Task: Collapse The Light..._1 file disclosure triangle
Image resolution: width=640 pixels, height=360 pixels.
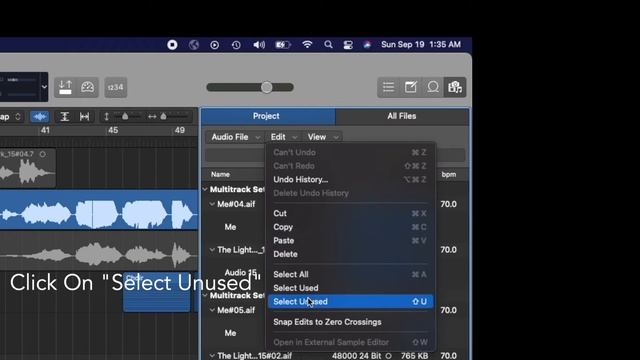Action: (212, 250)
